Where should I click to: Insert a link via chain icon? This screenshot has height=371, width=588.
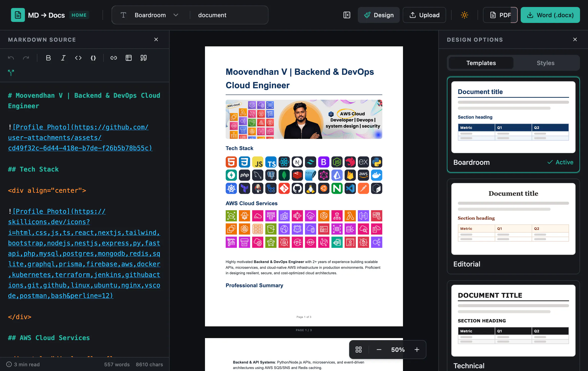click(114, 58)
